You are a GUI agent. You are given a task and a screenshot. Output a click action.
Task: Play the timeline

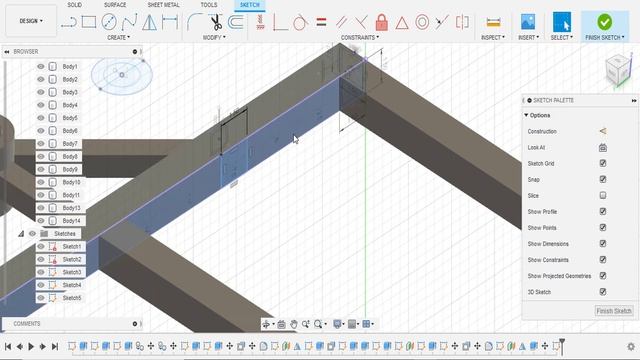pyautogui.click(x=31, y=347)
